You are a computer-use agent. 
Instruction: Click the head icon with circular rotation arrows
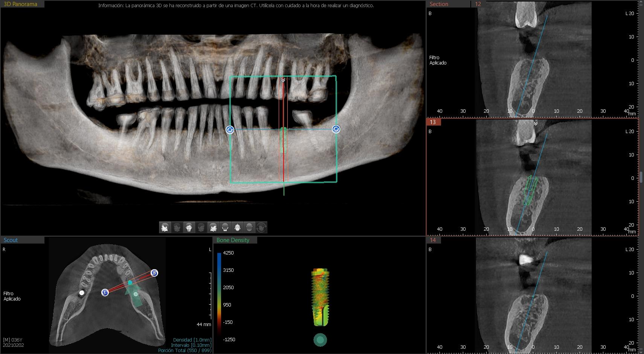(x=261, y=227)
